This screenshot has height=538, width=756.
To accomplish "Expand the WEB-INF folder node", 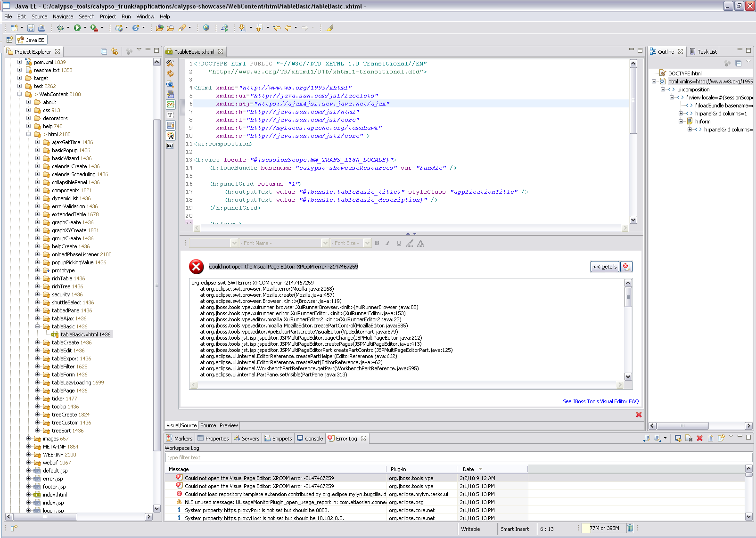I will coord(28,455).
